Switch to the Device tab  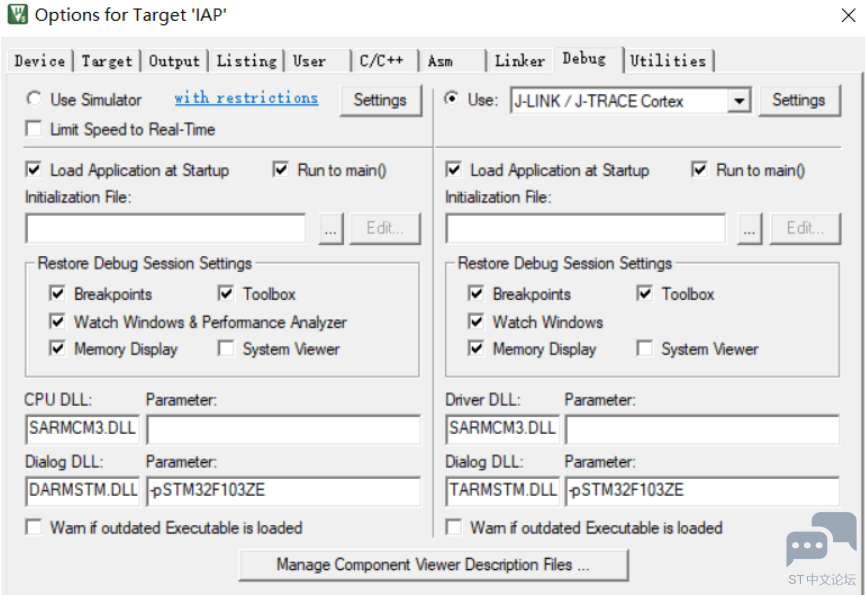pyautogui.click(x=40, y=61)
